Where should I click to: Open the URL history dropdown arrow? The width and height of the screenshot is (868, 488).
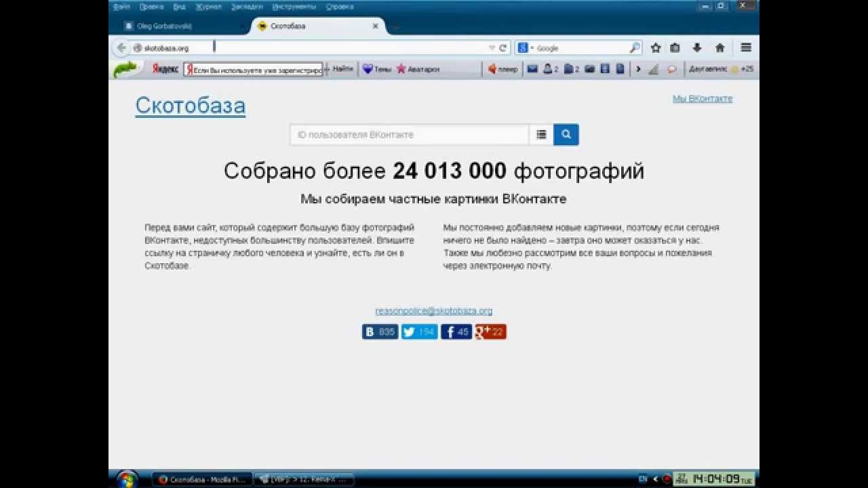click(492, 48)
